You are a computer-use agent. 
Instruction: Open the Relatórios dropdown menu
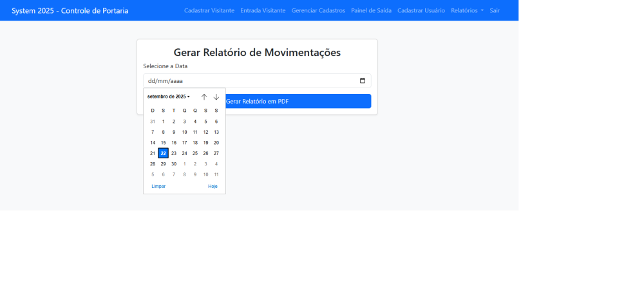tap(467, 11)
